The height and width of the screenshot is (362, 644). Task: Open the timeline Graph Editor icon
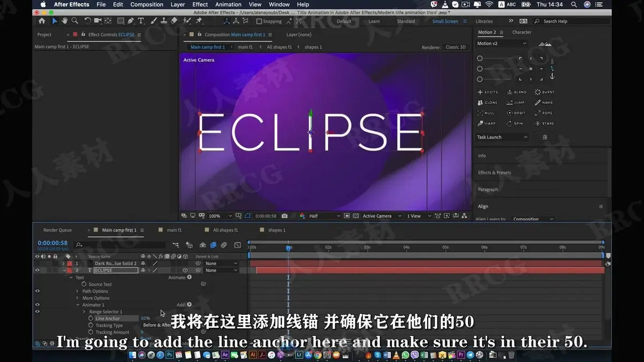pos(237,245)
